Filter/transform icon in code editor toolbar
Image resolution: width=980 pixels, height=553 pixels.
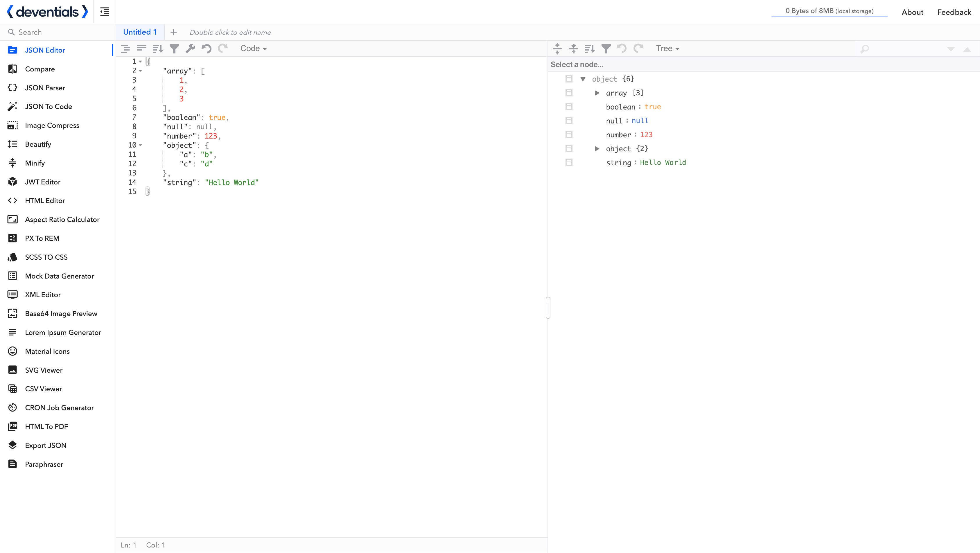pyautogui.click(x=174, y=48)
